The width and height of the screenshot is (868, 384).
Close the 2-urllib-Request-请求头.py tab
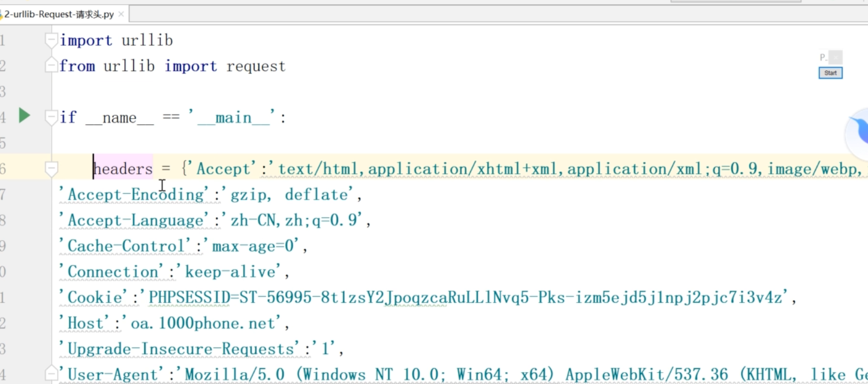121,14
